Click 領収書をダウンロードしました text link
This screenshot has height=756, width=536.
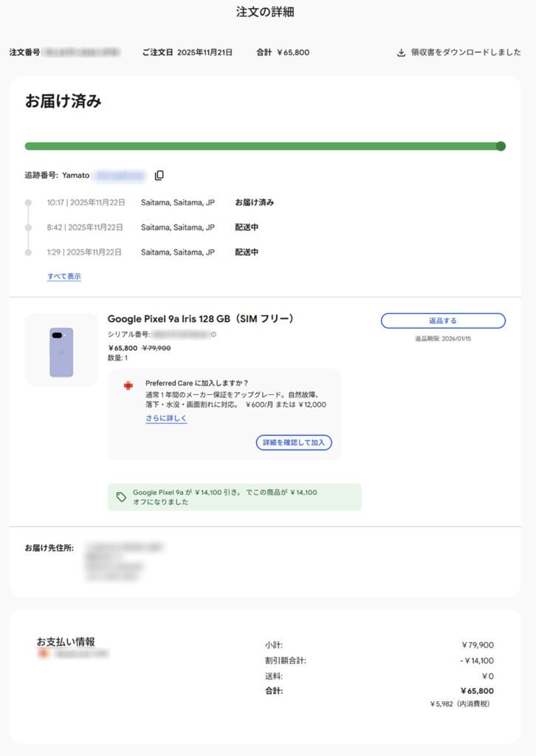pos(465,52)
